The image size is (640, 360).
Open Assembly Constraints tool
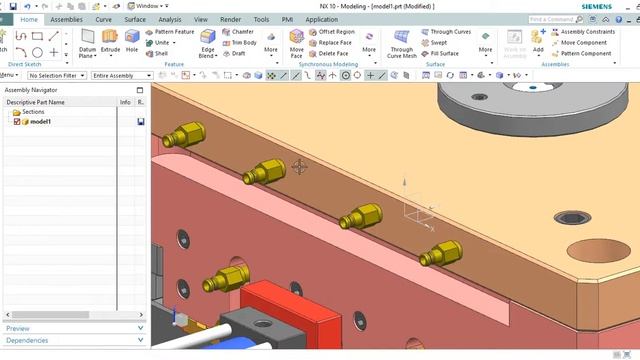[583, 31]
